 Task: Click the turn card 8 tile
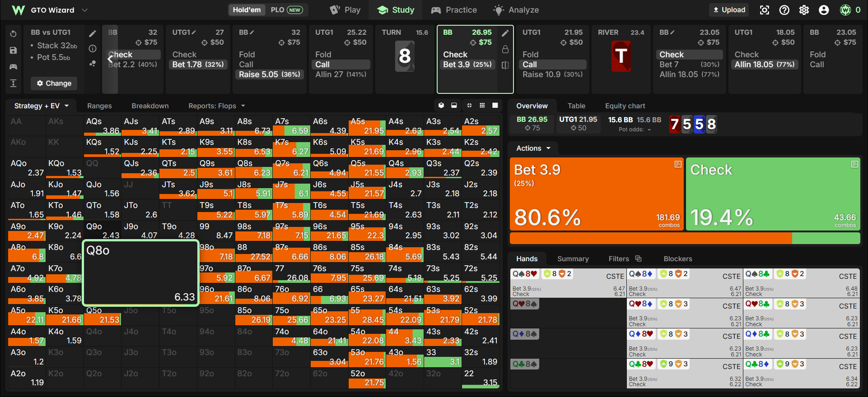pos(405,56)
